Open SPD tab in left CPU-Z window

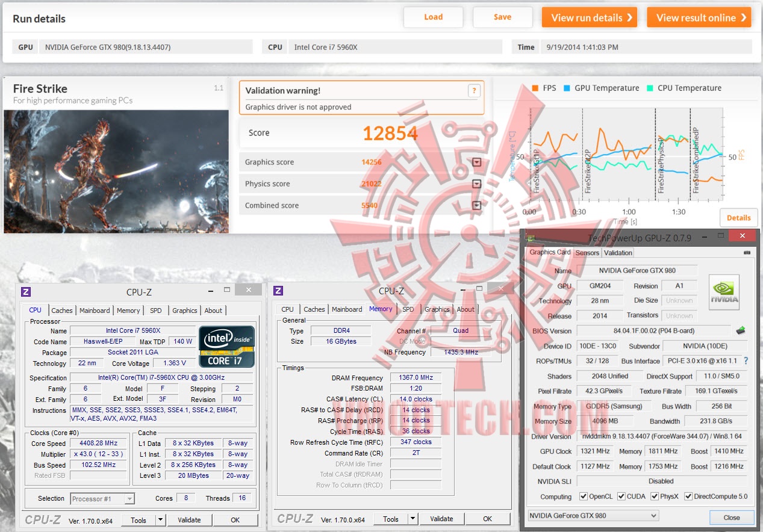coord(156,311)
